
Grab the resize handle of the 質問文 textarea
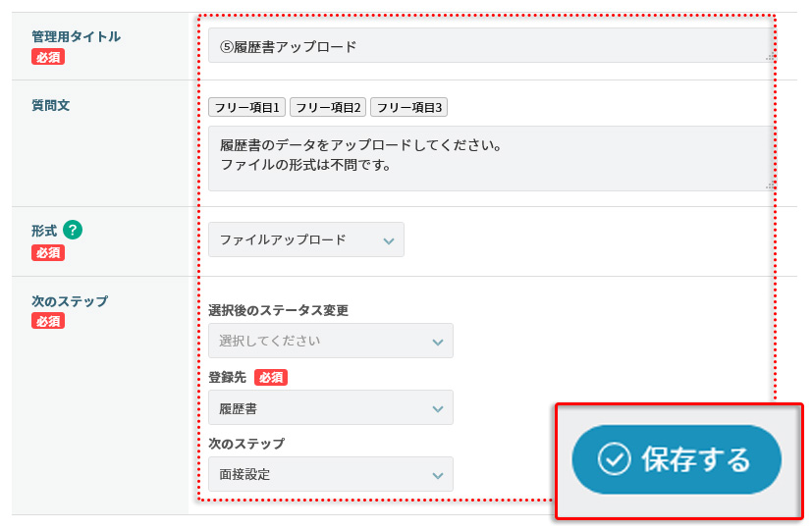[x=771, y=185]
